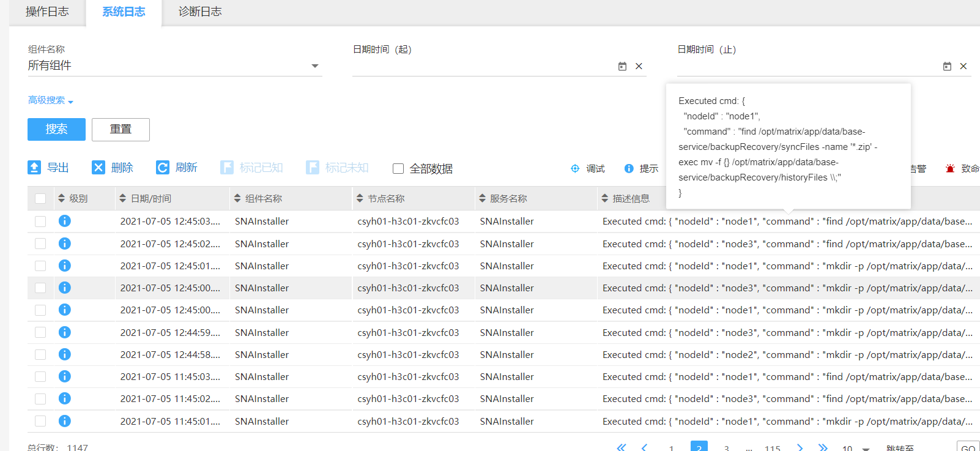Click the Reset (重置) button
This screenshot has height=451, width=980.
(121, 129)
